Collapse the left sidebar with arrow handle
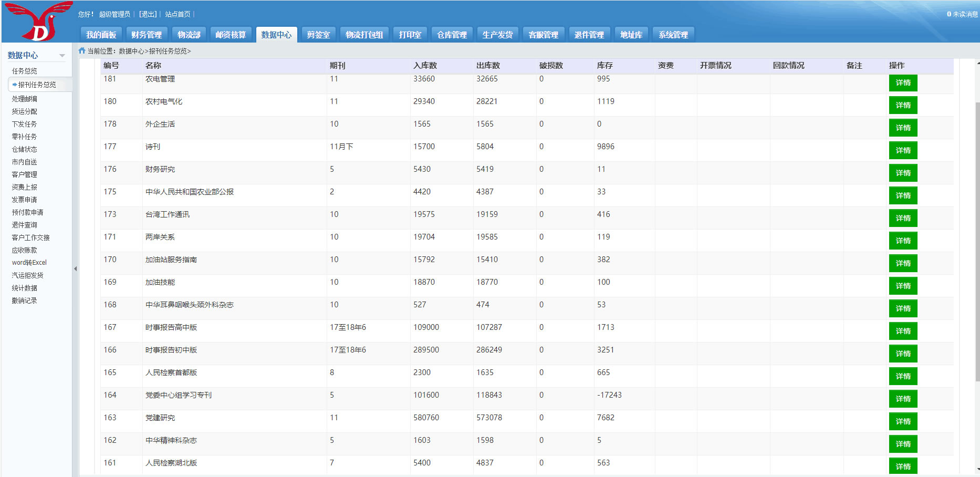Screen dimensions: 980x477 pyautogui.click(x=75, y=268)
